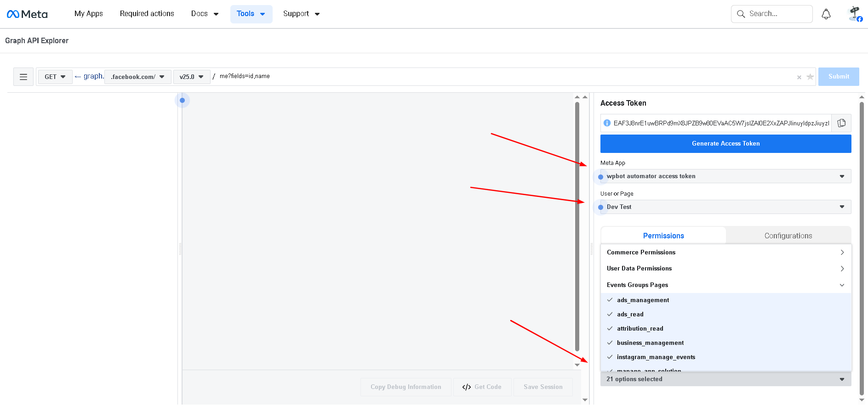Click the Get Code button
The width and height of the screenshot is (868, 411).
coord(482,387)
